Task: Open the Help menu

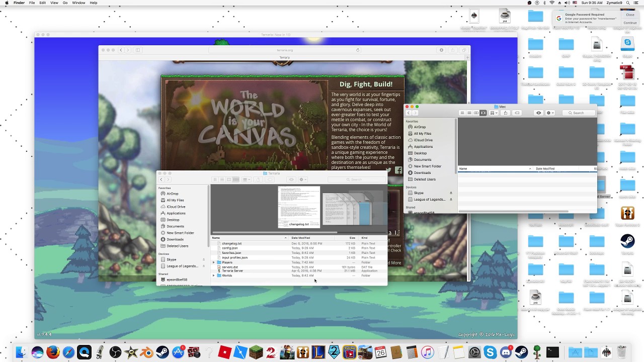Action: 93,3
